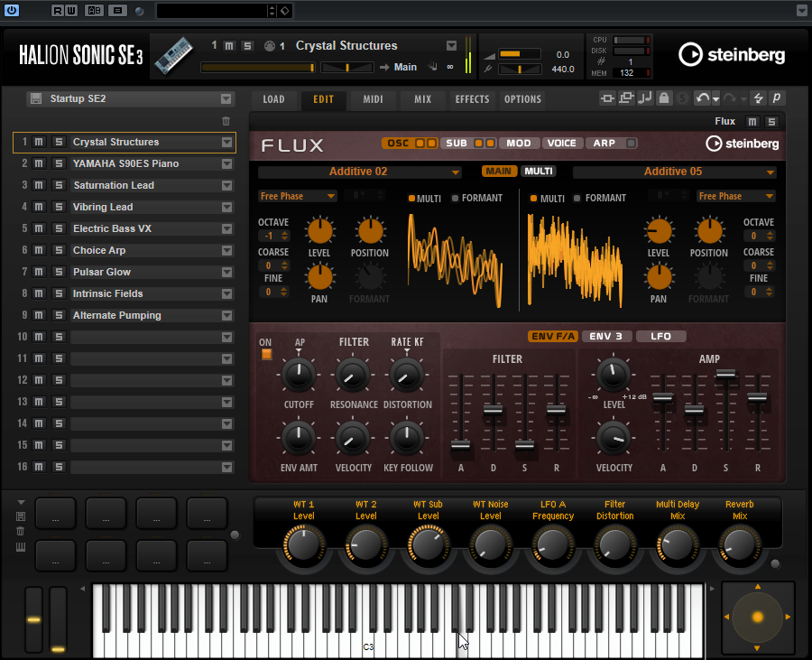Viewport: 812px width, 660px height.
Task: Click the music notes icon in toolbar
Action: click(645, 98)
